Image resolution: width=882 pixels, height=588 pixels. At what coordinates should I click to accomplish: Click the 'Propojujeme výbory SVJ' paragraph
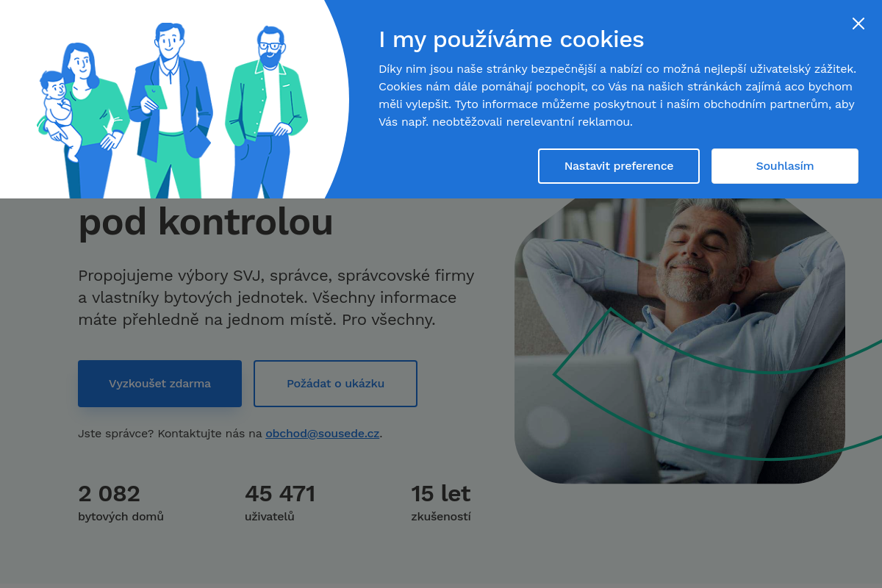coord(276,298)
